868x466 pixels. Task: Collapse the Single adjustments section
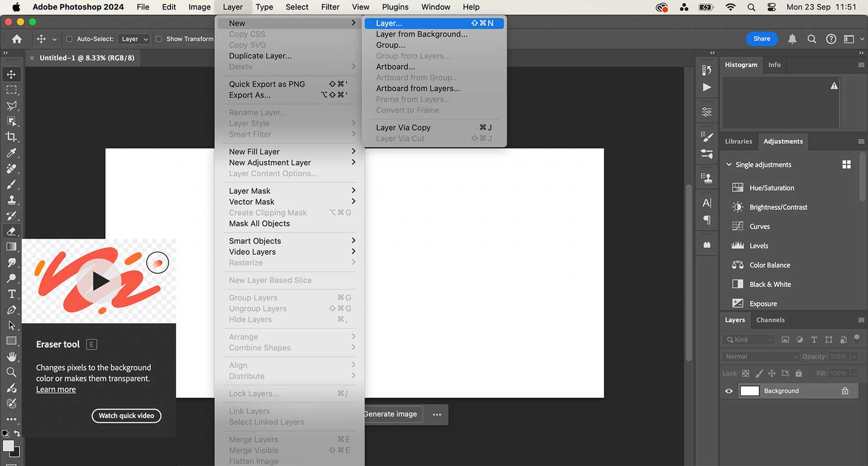click(729, 165)
